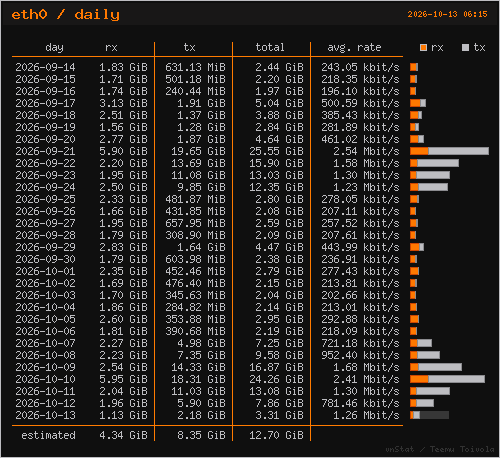Click the traffic bar for 2026-10-10
Viewport: 500px width, 458px height.
pos(447,379)
